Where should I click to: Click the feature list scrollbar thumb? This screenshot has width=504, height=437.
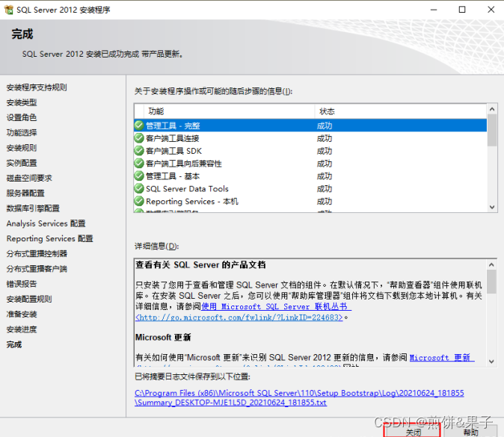492,131
